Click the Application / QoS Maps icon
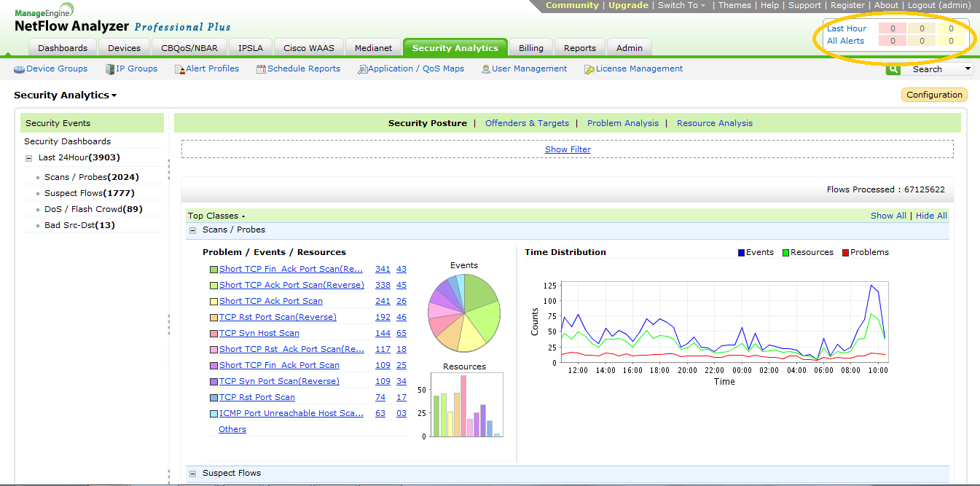This screenshot has width=980, height=486. coord(362,69)
